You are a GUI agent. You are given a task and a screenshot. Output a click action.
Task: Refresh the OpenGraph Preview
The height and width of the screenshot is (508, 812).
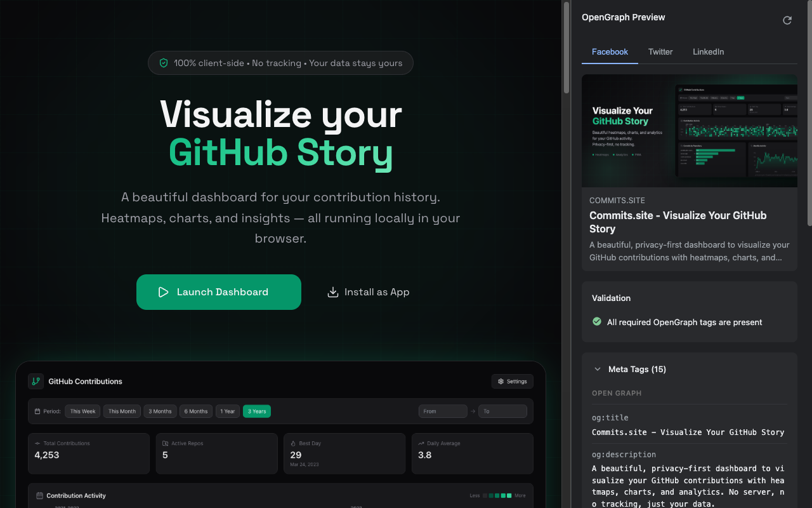pos(787,20)
